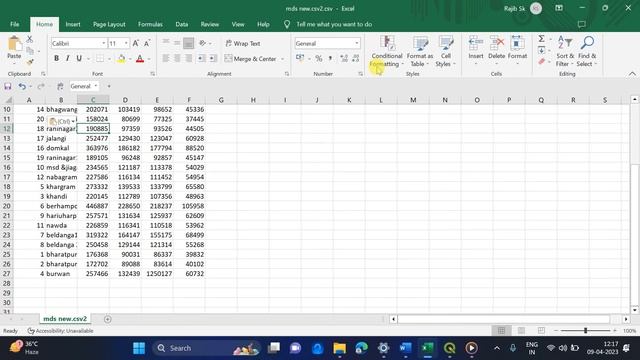The width and height of the screenshot is (640, 360).
Task: Open Cell Styles gallery
Action: click(445, 51)
